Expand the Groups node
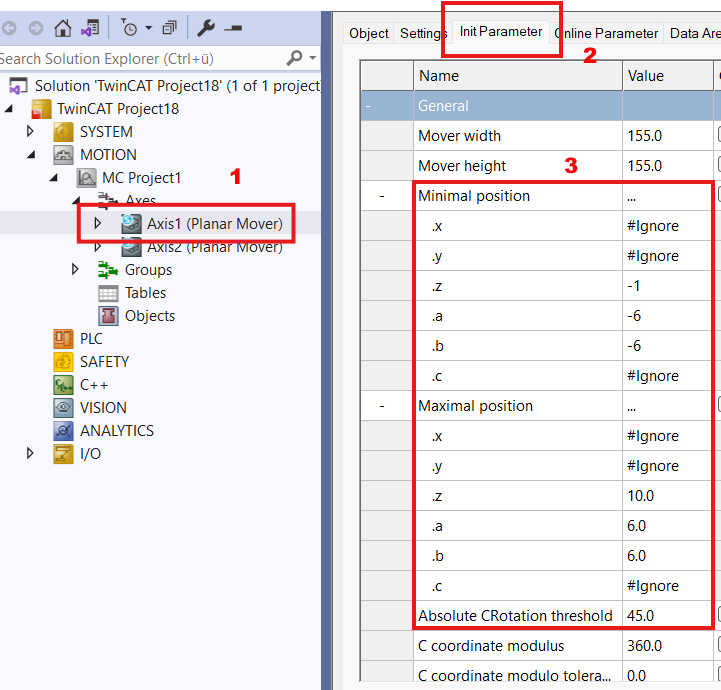The image size is (721, 690). 75,269
